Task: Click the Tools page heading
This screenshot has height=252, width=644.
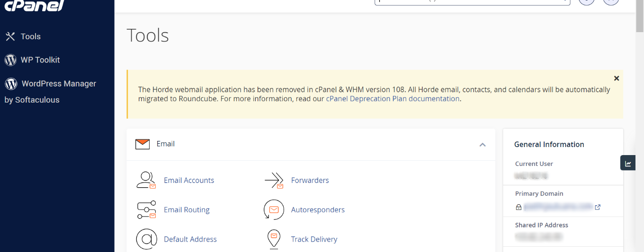Action: pyautogui.click(x=148, y=35)
